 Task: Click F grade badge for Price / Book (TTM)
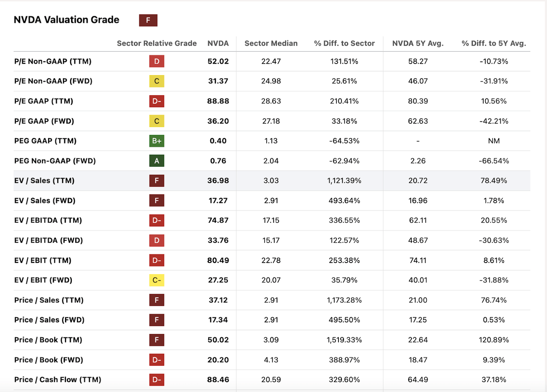(x=157, y=340)
